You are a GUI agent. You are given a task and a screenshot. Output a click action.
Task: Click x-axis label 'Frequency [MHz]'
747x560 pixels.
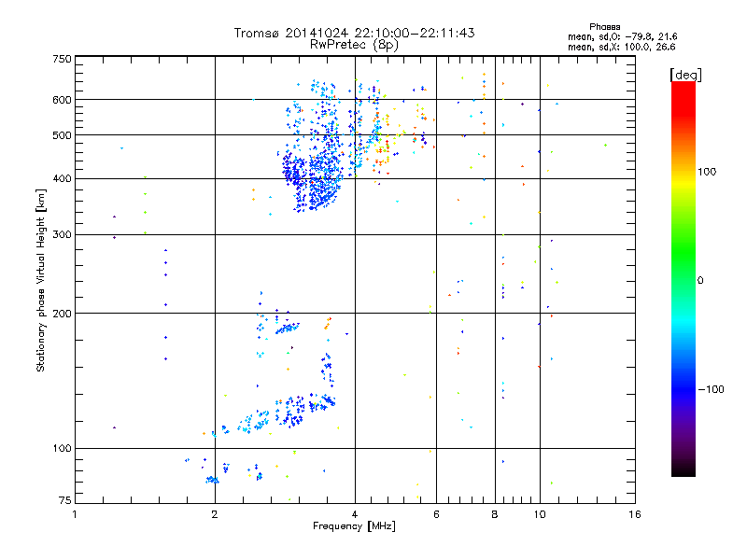tap(354, 526)
